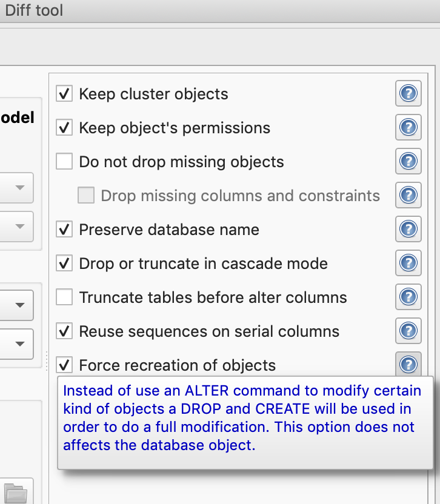
Task: View help for "Truncate tables before alter columns"
Action: point(408,297)
